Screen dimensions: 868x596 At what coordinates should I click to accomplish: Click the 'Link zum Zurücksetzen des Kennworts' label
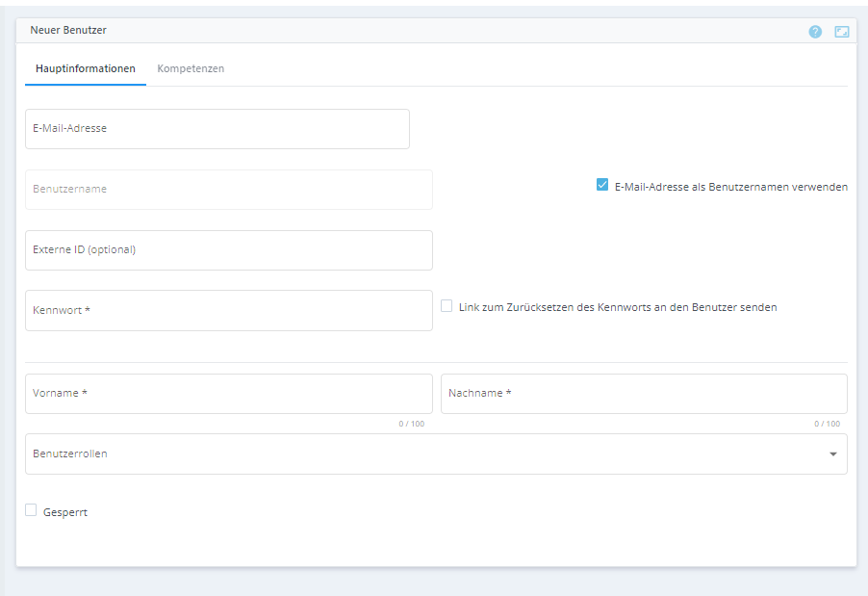[618, 307]
